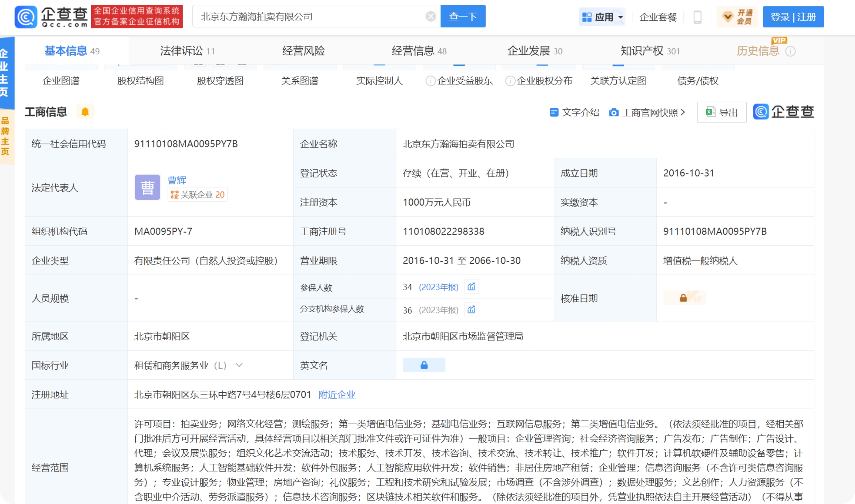This screenshot has width=855, height=504.
Task: Click the VIP membership diamond icon
Action: (727, 17)
